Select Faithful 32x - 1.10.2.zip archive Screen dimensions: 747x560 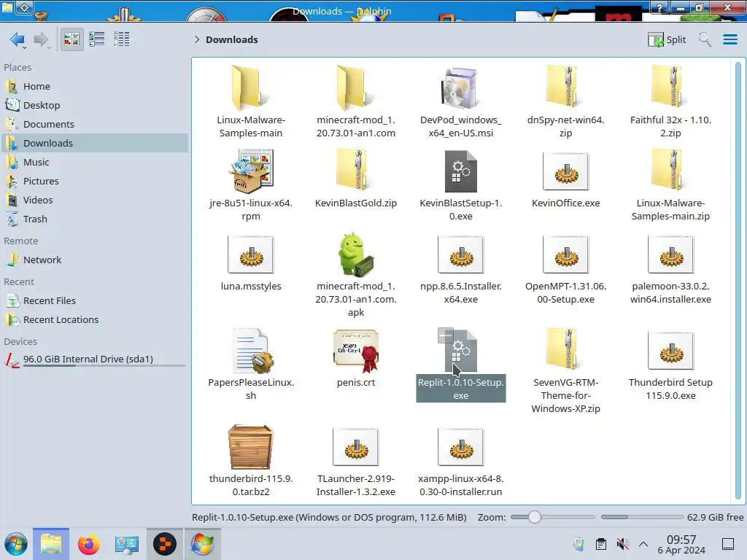pos(670,88)
